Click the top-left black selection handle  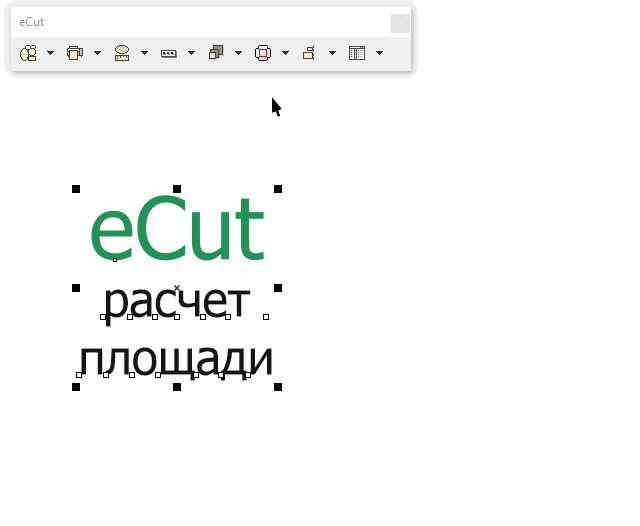(76, 189)
